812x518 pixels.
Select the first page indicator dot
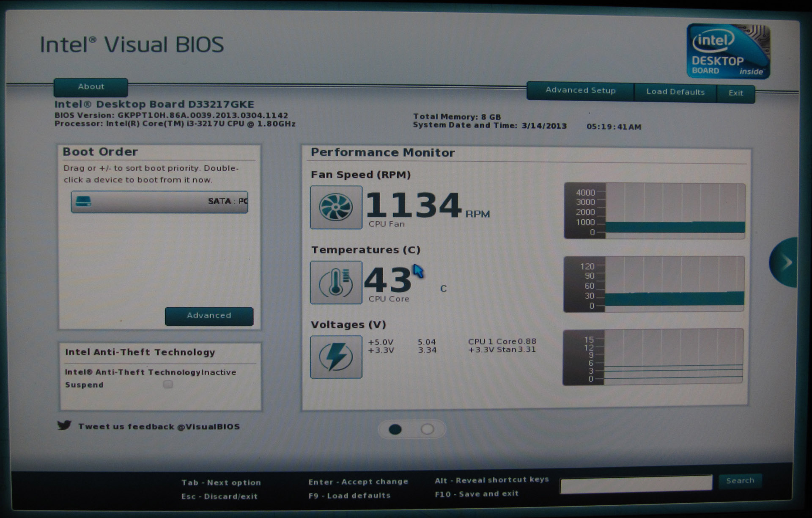point(395,430)
